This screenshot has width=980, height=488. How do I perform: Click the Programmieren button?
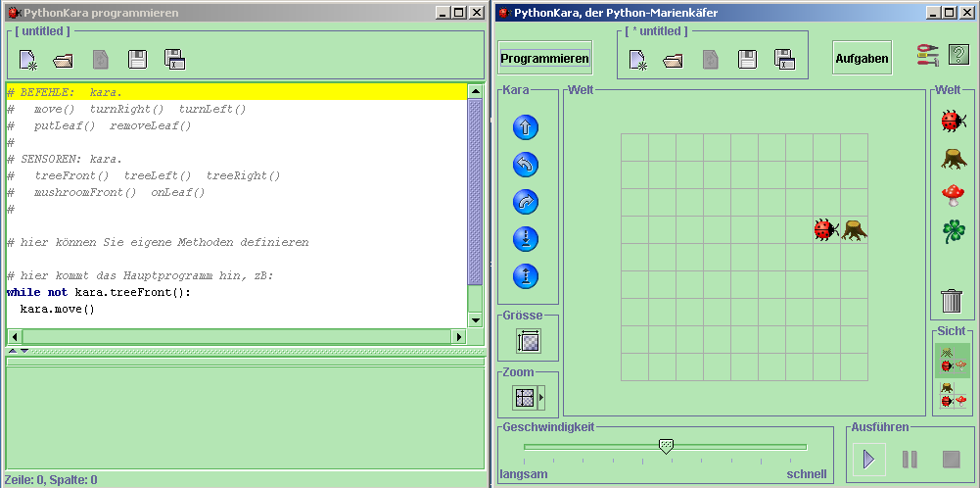545,59
